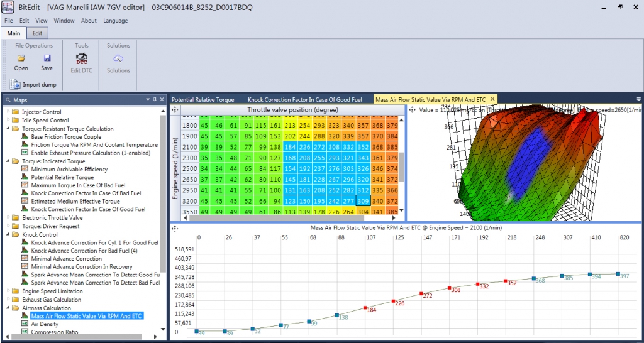Switch to Knock Correction Factor Good Fuel tab
The height and width of the screenshot is (343, 644).
tap(305, 100)
